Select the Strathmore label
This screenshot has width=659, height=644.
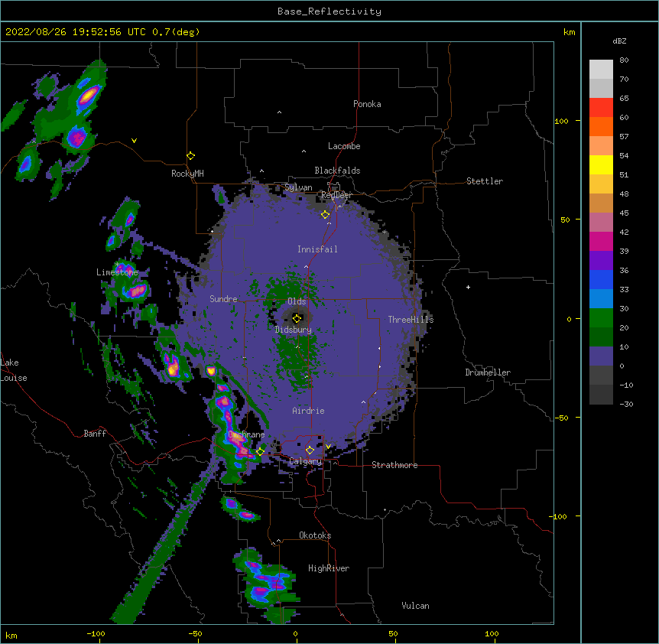(394, 465)
